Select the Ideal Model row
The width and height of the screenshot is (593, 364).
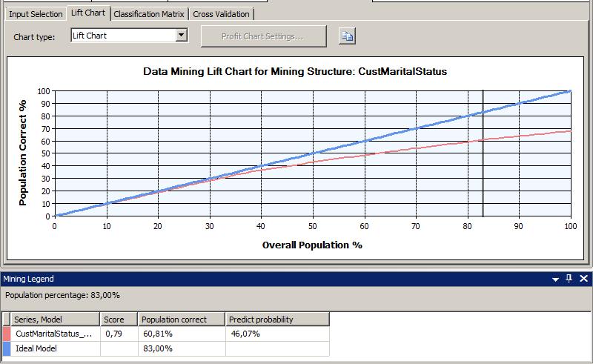point(166,348)
